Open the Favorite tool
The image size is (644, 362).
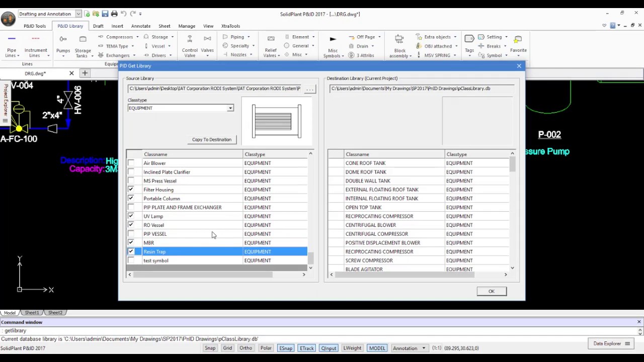point(518,45)
